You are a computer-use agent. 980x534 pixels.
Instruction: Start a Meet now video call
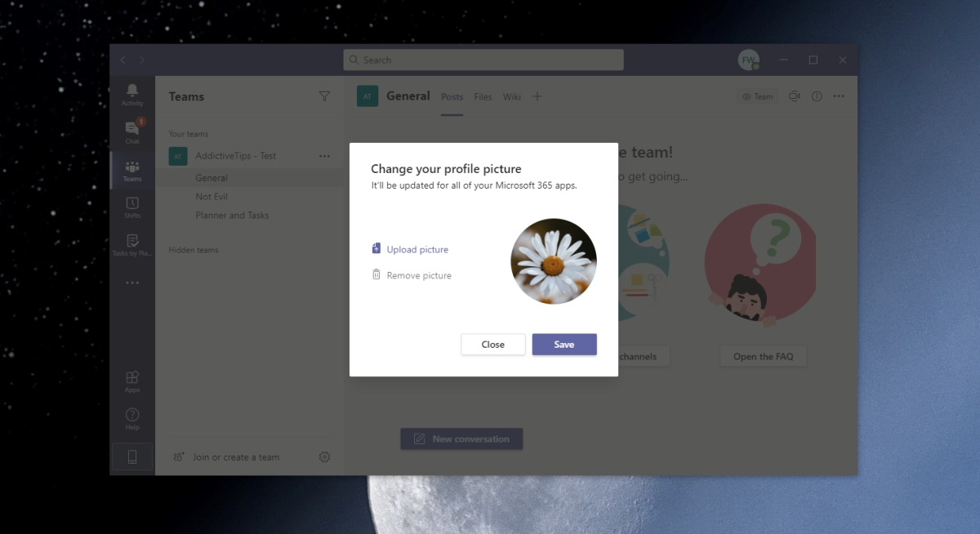(x=794, y=96)
